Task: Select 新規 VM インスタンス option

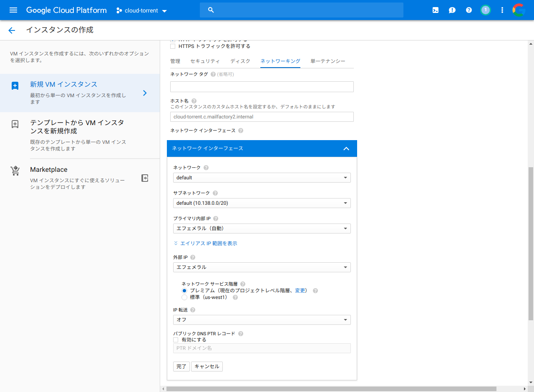Action: click(x=80, y=93)
